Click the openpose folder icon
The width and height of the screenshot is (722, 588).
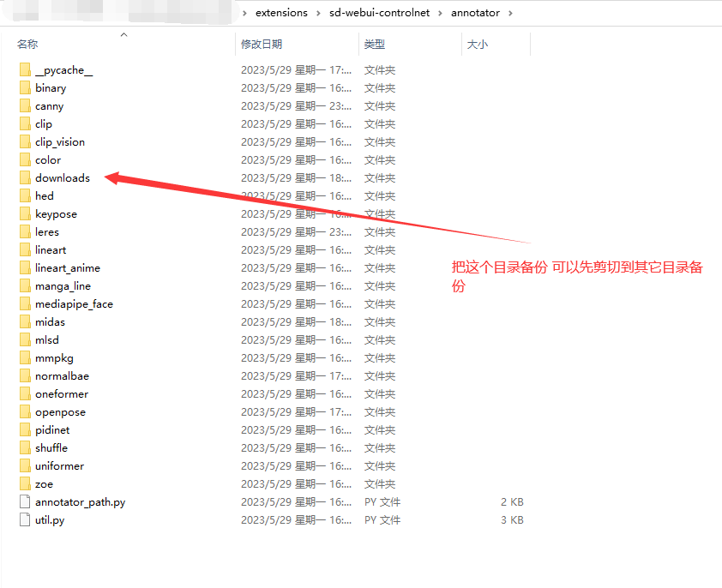coord(25,412)
